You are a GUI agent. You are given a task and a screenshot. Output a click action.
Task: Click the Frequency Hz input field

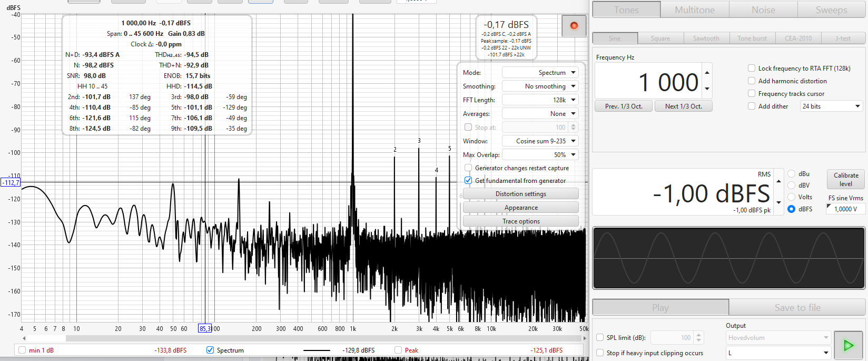pos(648,81)
